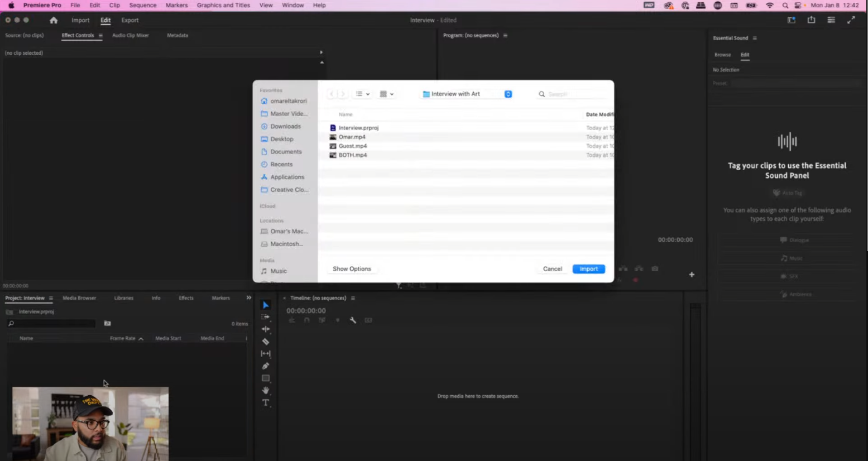Image resolution: width=868 pixels, height=461 pixels.
Task: Select the Hand tool
Action: [x=266, y=391]
